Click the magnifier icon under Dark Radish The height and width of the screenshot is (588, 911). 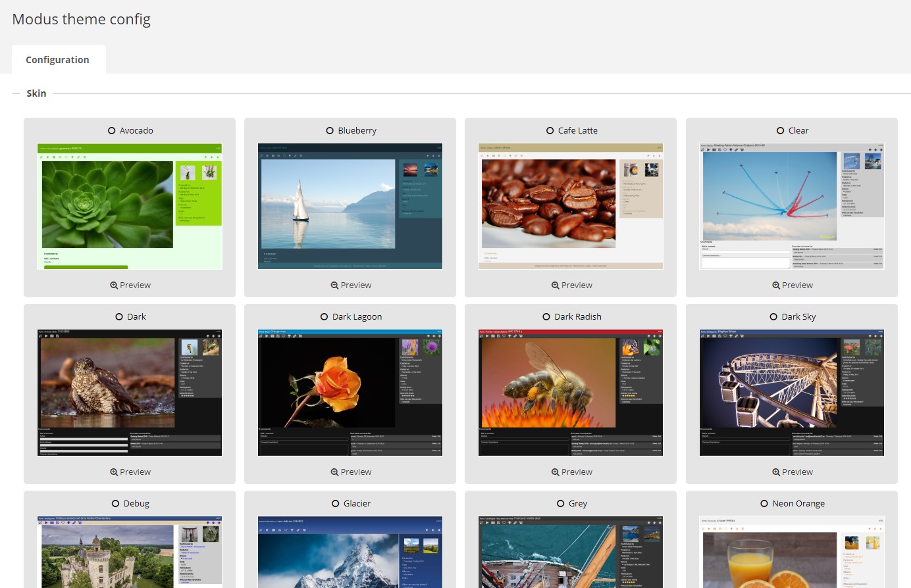coord(556,472)
